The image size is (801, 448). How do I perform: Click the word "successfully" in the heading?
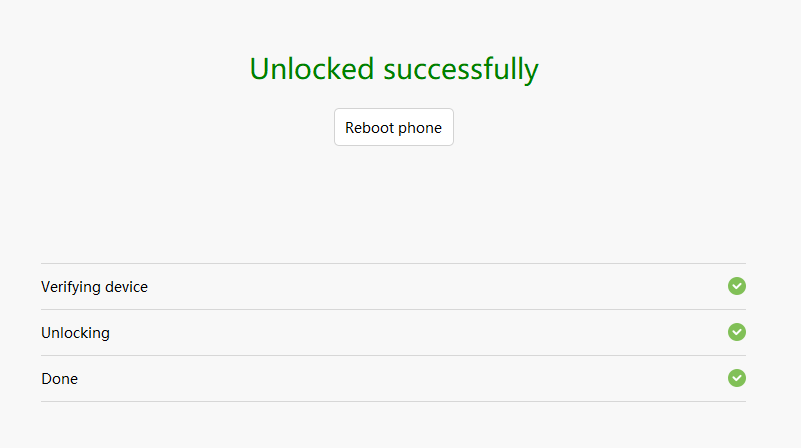461,70
